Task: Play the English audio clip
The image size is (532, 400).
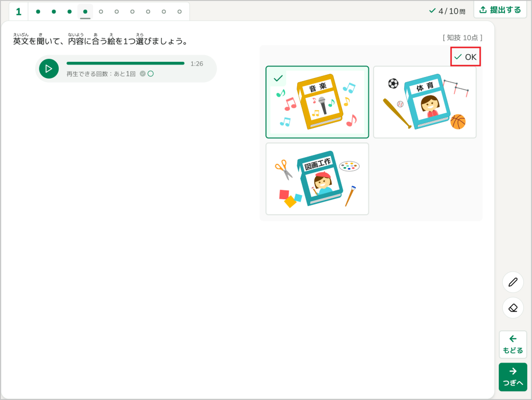Action: pyautogui.click(x=49, y=69)
